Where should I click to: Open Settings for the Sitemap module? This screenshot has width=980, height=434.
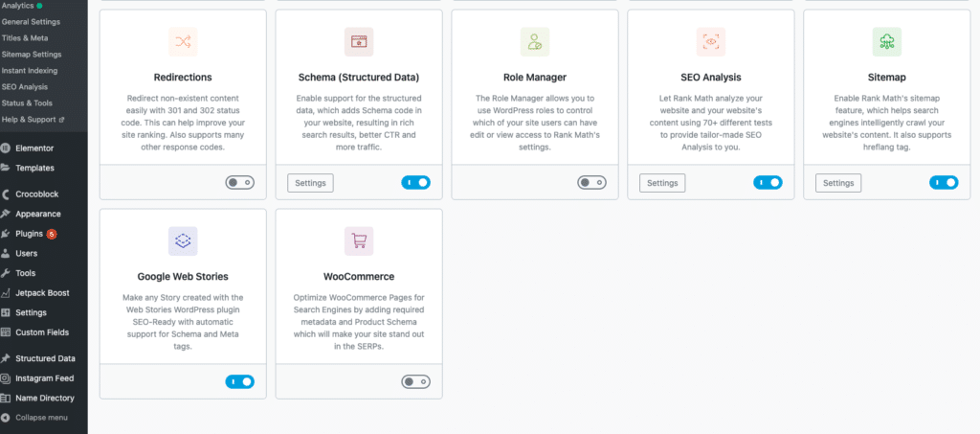[838, 183]
